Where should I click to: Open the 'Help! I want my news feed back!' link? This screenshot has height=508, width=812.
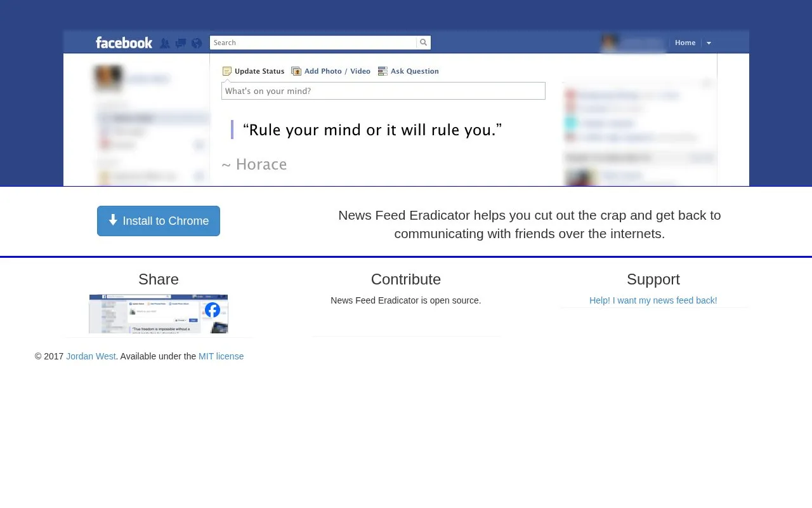653,300
